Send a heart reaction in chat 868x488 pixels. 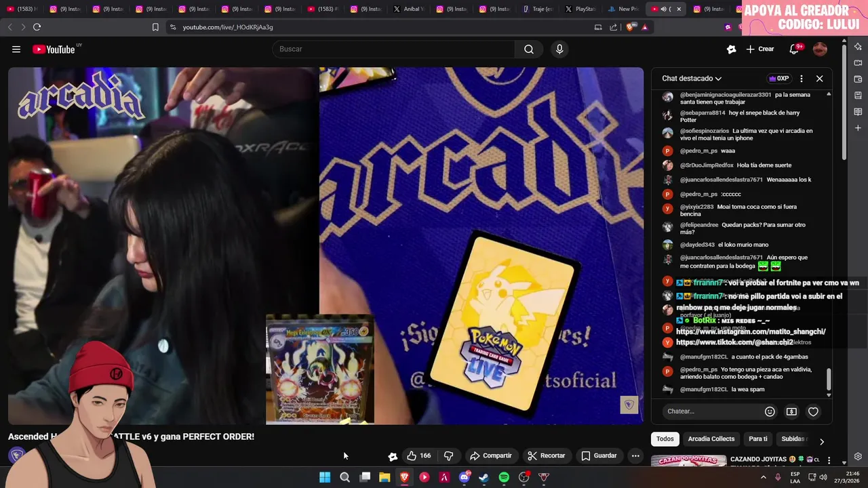813,411
